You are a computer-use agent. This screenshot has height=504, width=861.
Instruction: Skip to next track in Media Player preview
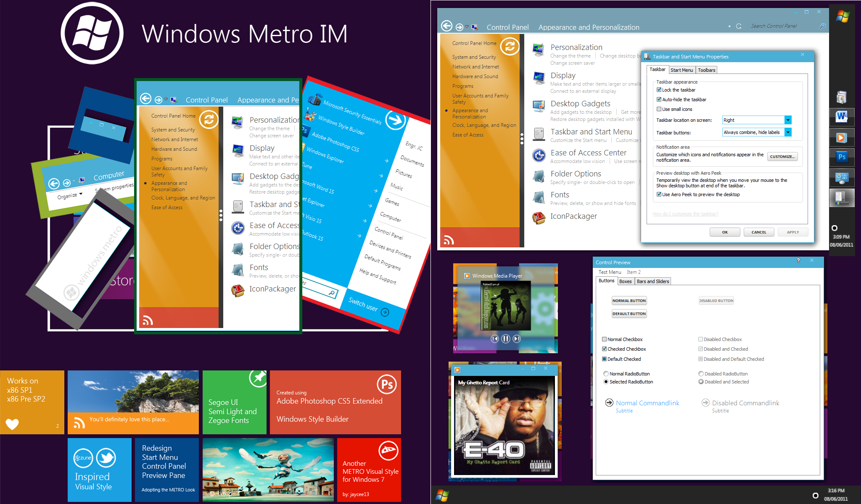coord(517,339)
